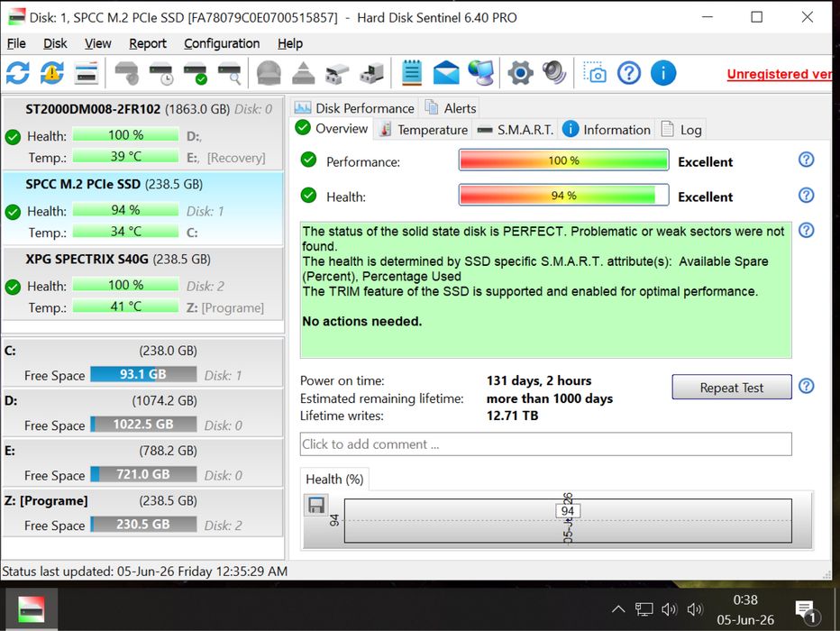
Task: Open the blue notepad report icon
Action: [411, 73]
